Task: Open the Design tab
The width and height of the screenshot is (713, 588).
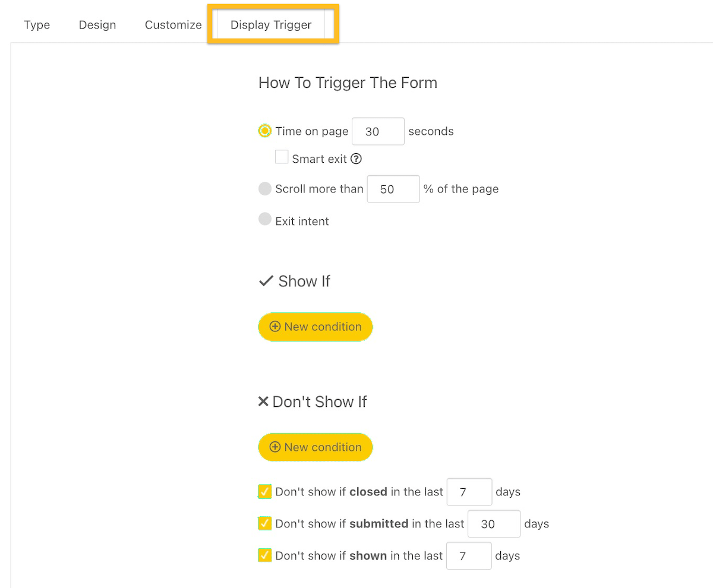Action: pos(97,25)
